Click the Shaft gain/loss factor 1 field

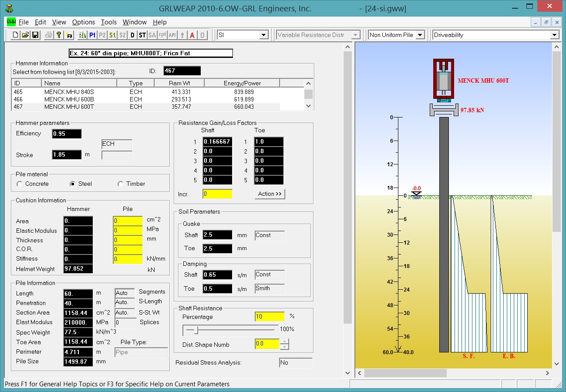pyautogui.click(x=218, y=142)
